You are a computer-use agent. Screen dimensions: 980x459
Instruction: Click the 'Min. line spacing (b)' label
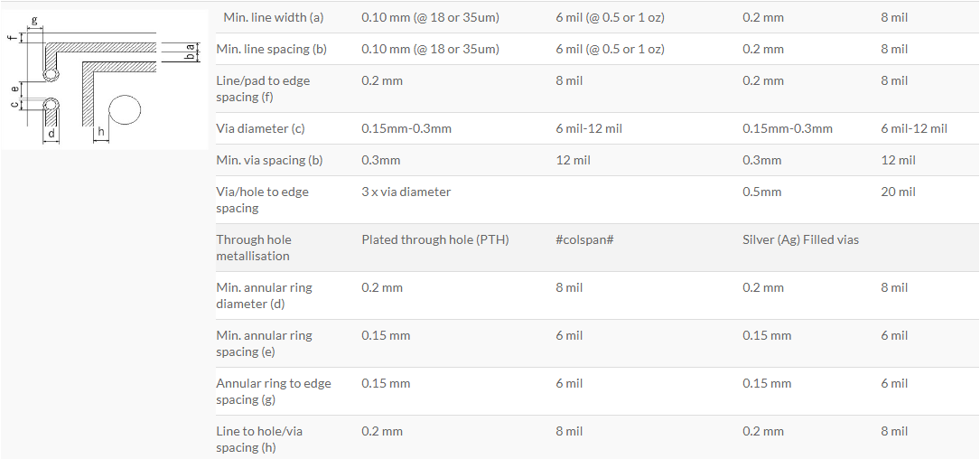tap(271, 49)
